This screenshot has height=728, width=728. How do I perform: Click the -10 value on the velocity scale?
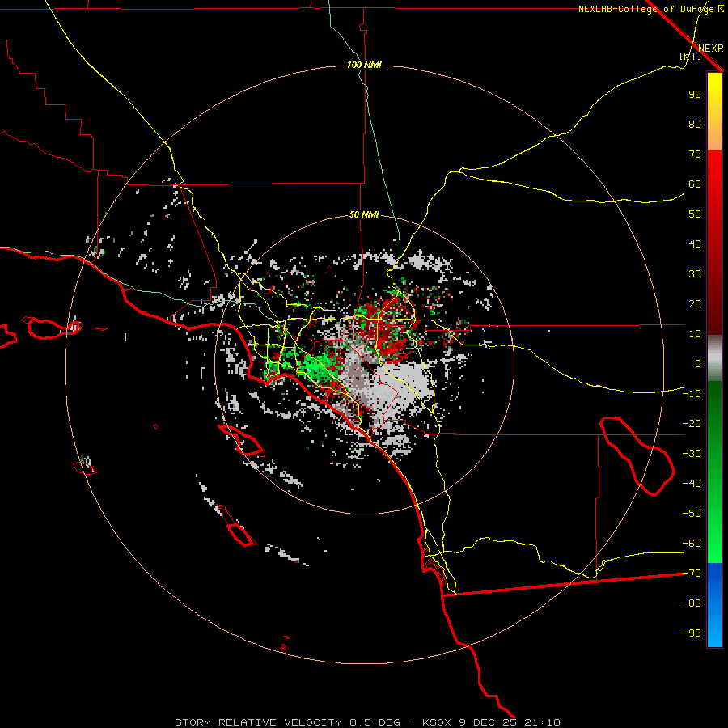[x=692, y=394]
